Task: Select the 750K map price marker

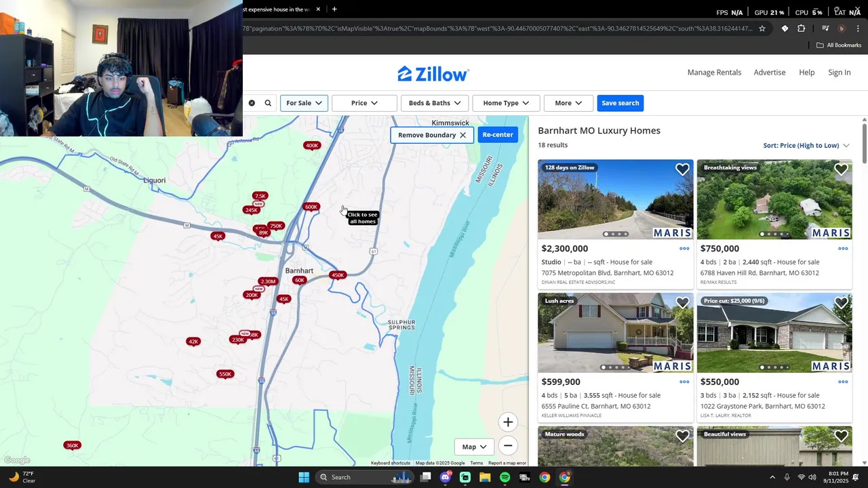Action: point(276,226)
